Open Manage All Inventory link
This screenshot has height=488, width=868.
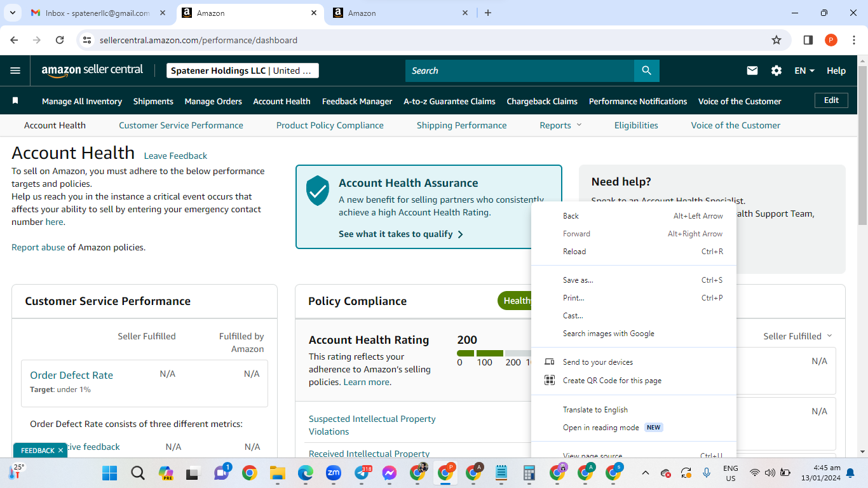[82, 101]
